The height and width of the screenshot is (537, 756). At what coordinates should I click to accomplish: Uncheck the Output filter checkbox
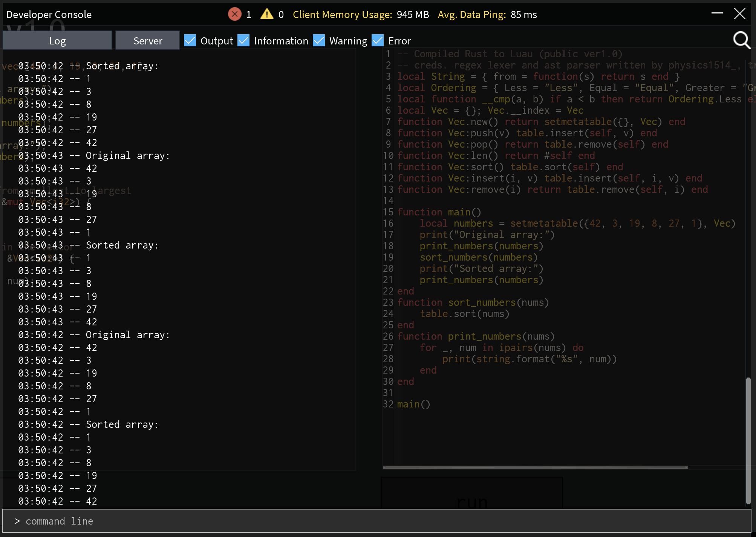point(190,40)
